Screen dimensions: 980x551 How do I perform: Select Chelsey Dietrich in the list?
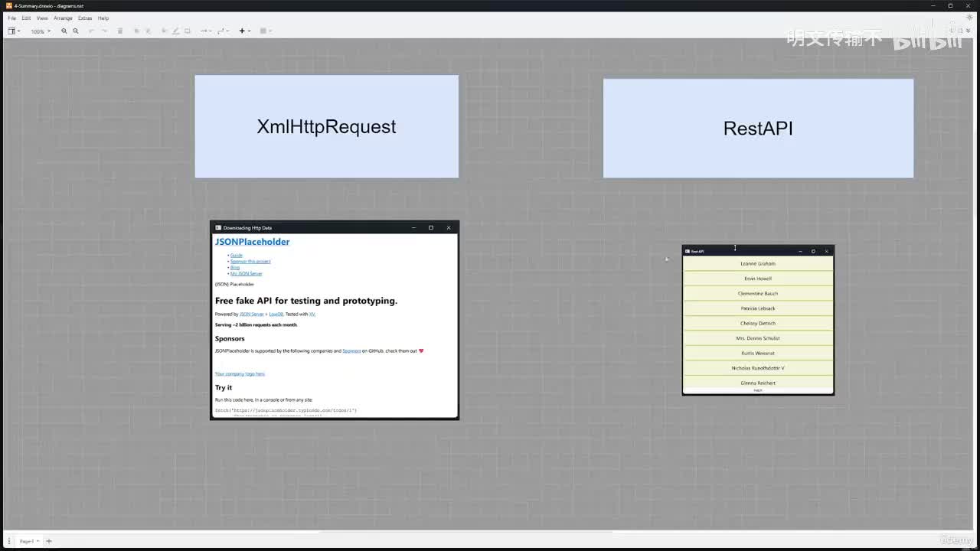tap(758, 323)
